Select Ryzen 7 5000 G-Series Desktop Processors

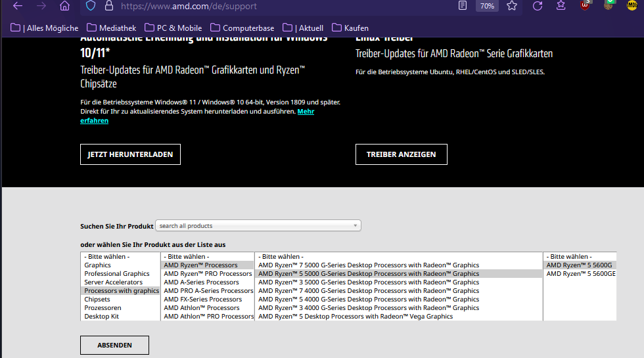coord(399,265)
